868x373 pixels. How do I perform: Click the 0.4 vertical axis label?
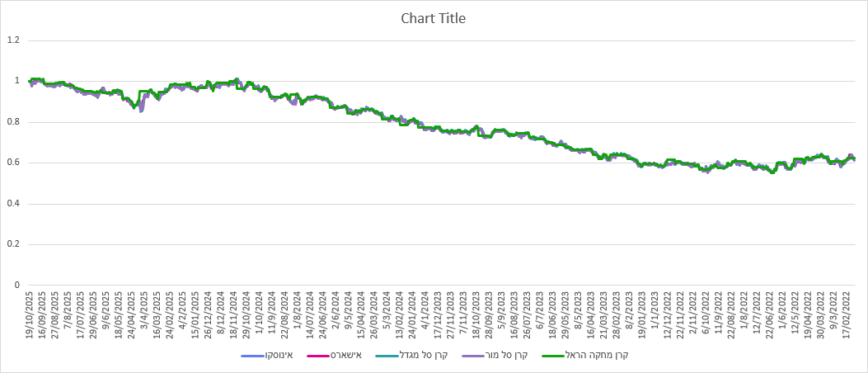click(12, 204)
